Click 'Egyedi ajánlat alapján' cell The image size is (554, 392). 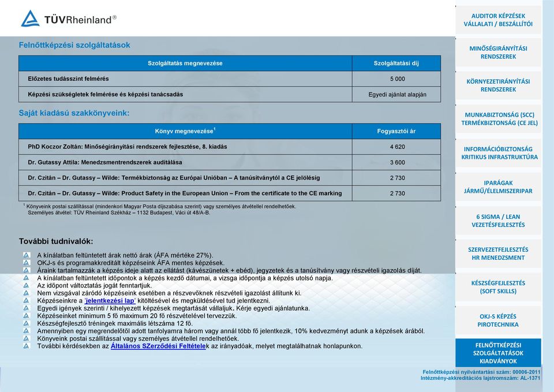click(397, 94)
